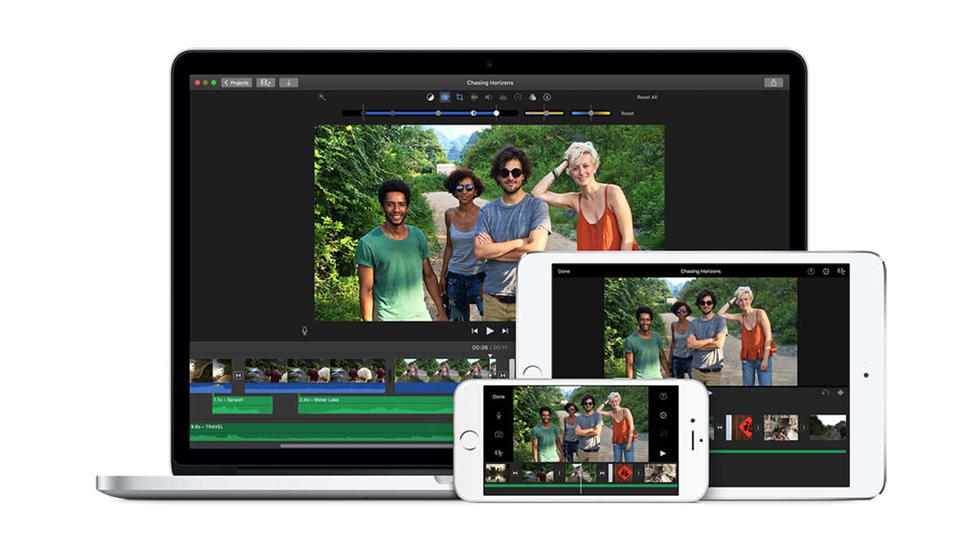The height and width of the screenshot is (551, 980).
Task: Click the 00:06 timecode on the MacBook
Action: tap(479, 347)
